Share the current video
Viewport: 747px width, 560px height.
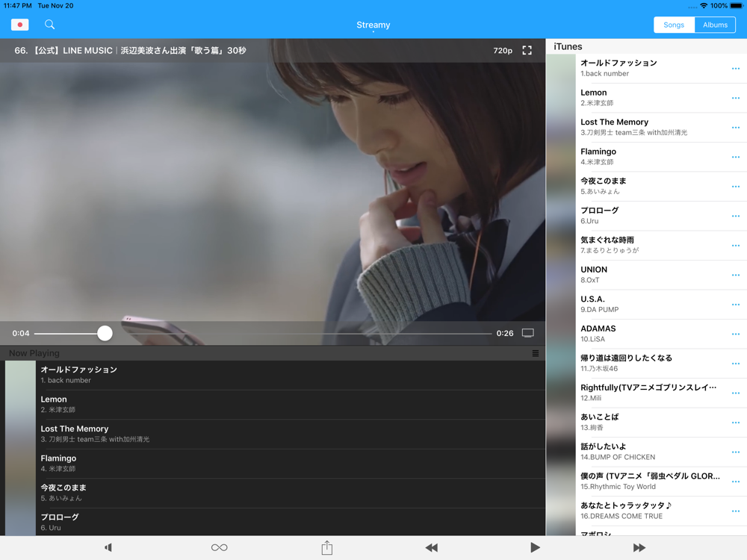tap(327, 547)
